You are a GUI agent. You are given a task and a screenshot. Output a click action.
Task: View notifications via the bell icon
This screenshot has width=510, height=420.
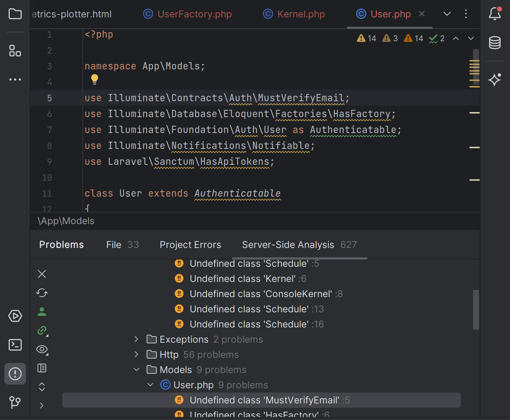pyautogui.click(x=494, y=14)
